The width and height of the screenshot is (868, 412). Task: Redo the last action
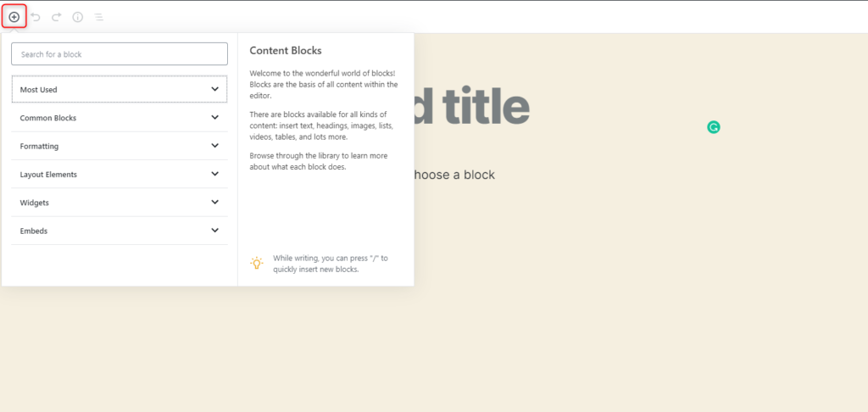pyautogui.click(x=57, y=17)
